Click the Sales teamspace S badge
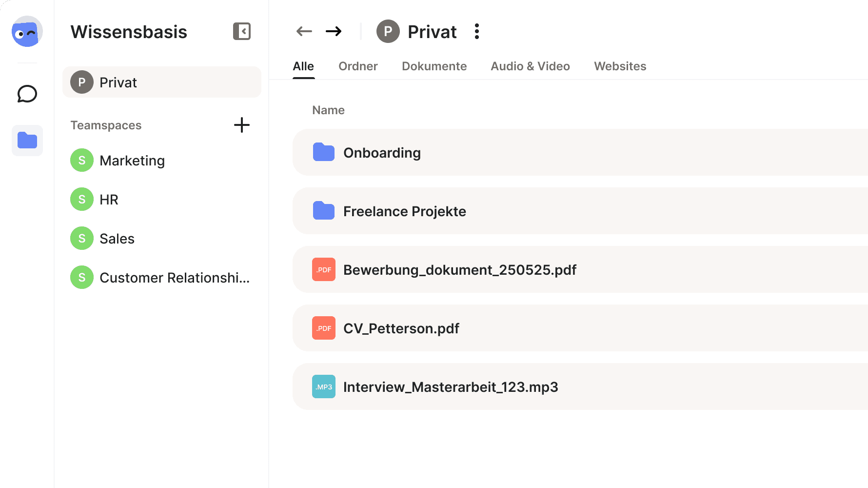The image size is (868, 488). click(82, 238)
